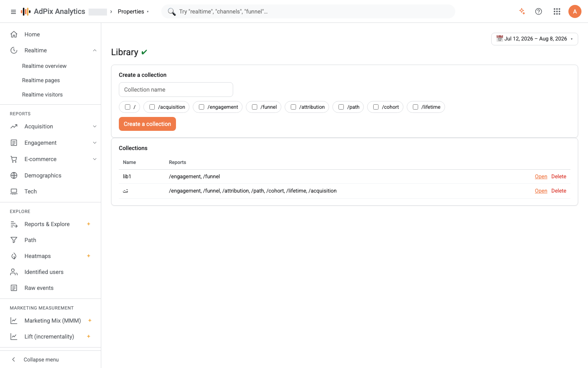Focus the Collection name input field
Image resolution: width=588 pixels, height=368 pixels.
pyautogui.click(x=176, y=90)
